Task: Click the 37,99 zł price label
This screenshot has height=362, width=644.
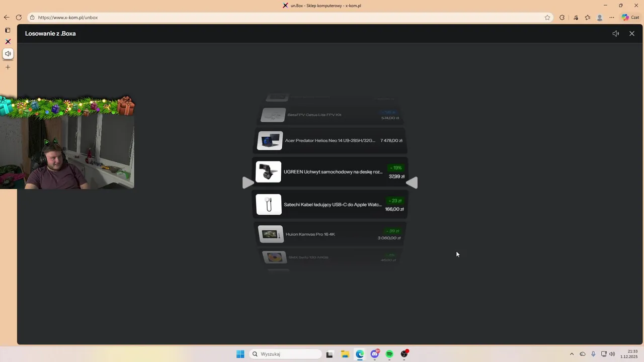Action: [396, 176]
